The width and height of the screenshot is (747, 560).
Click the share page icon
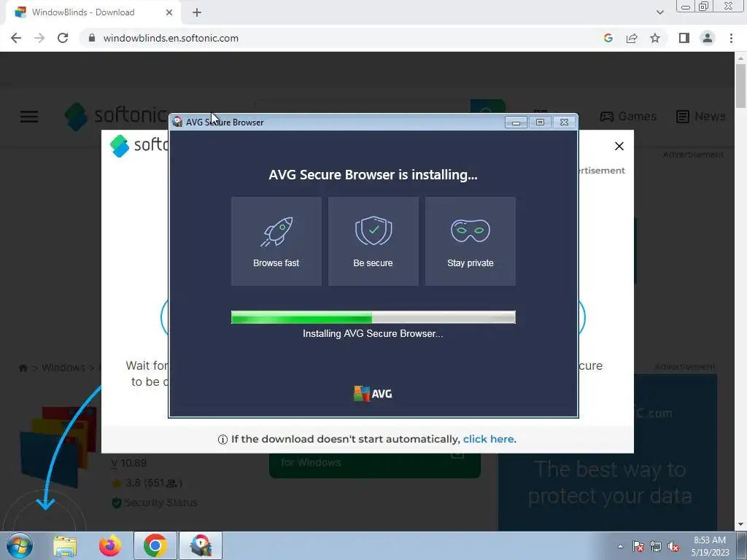pyautogui.click(x=632, y=38)
